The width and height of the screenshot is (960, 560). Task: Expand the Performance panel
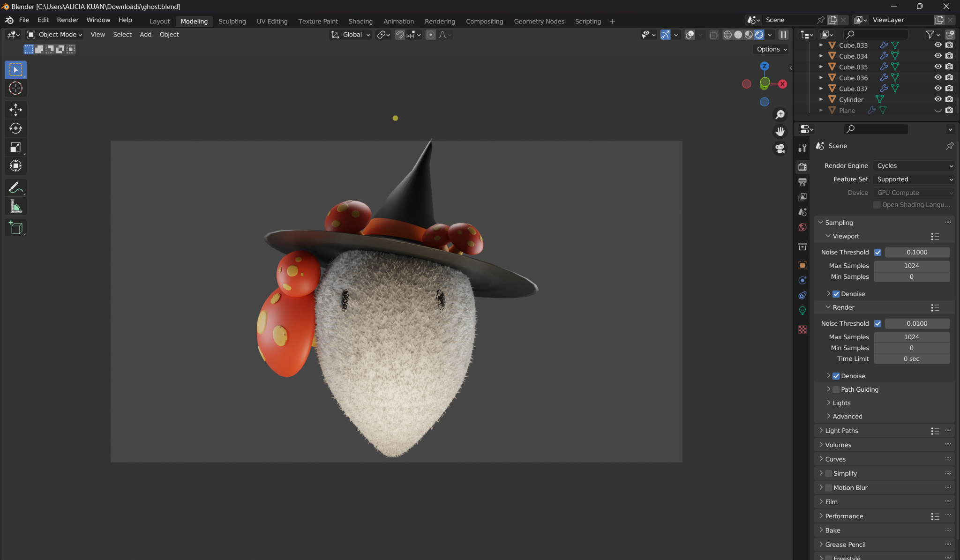[x=844, y=516]
